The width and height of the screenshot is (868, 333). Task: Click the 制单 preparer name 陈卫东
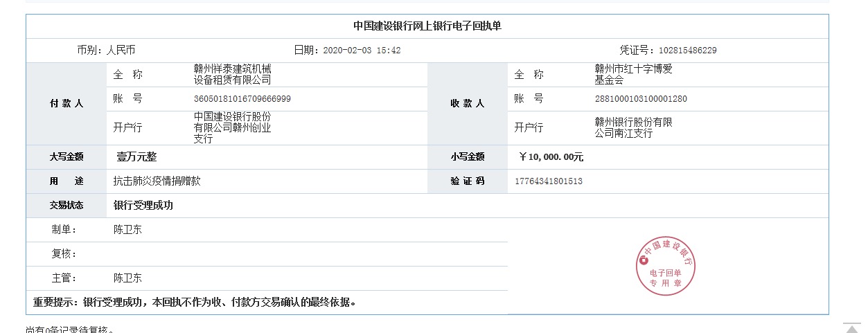coord(127,230)
